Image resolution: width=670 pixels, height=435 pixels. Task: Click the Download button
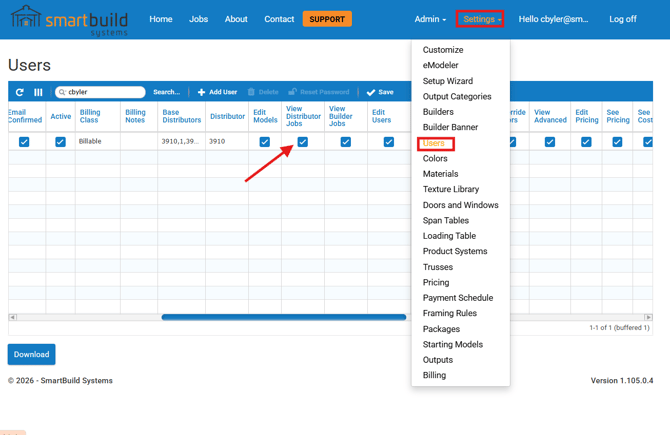tap(31, 354)
